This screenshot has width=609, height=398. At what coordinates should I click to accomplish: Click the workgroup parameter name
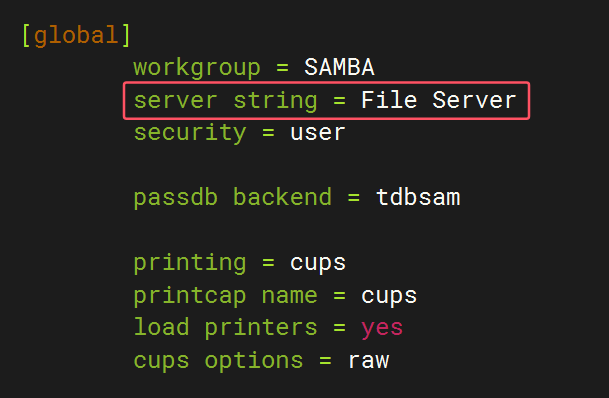pos(197,68)
